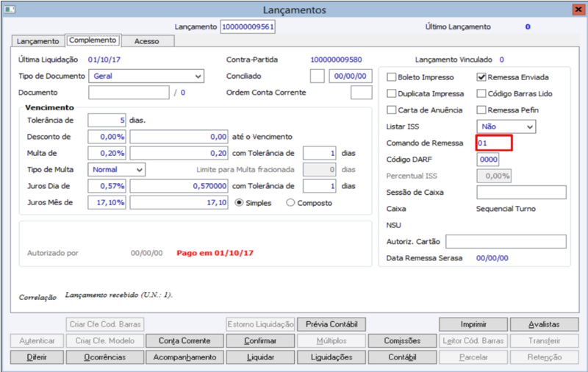The width and height of the screenshot is (588, 372).
Task: Click the Imprimir button
Action: pyautogui.click(x=473, y=324)
